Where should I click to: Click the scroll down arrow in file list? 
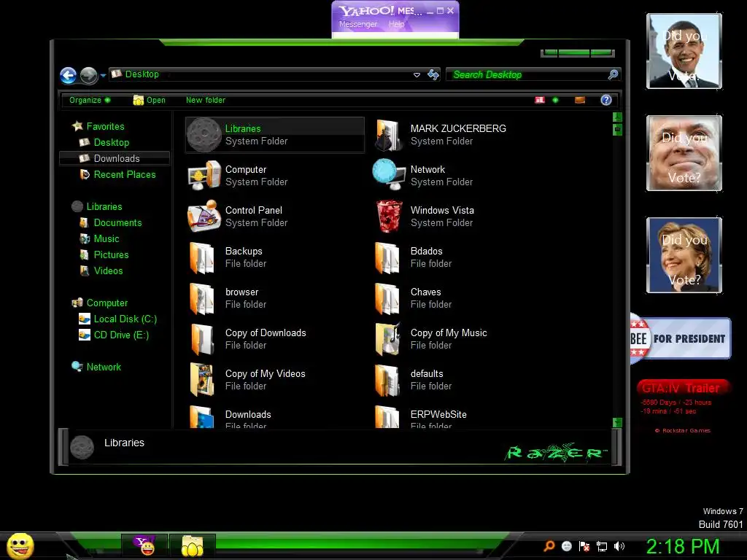(x=617, y=422)
